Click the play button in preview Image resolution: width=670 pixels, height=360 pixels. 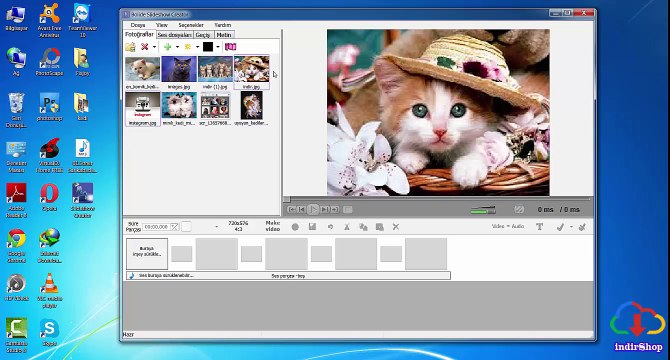(313, 210)
